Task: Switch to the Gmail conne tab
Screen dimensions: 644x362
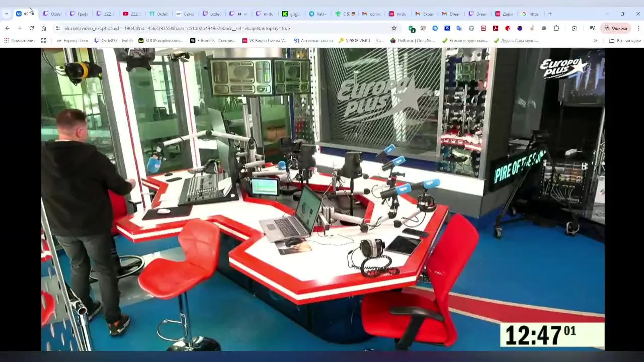Action: tap(371, 14)
